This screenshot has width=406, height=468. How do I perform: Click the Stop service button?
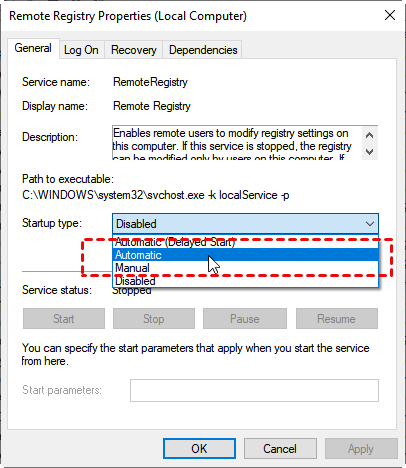154,319
